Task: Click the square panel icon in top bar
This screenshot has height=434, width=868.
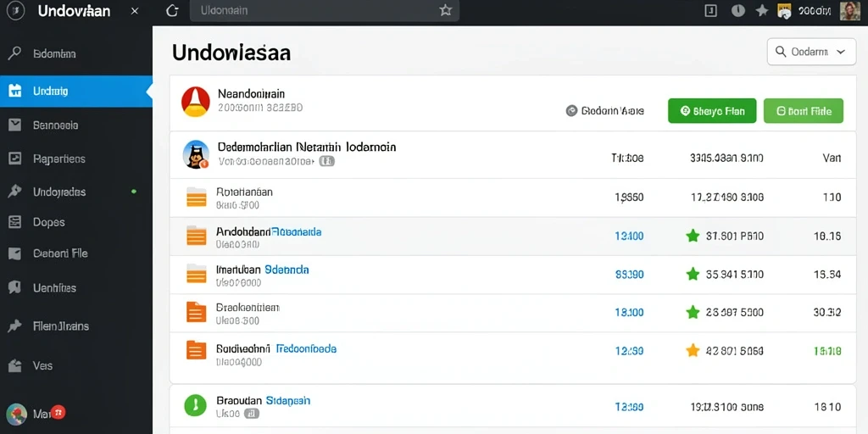Action: [x=711, y=10]
